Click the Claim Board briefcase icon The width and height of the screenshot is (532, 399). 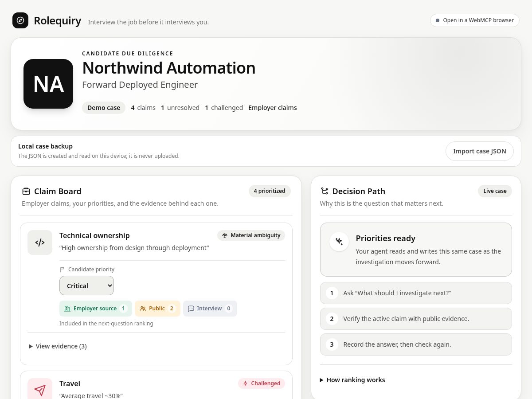[26, 191]
